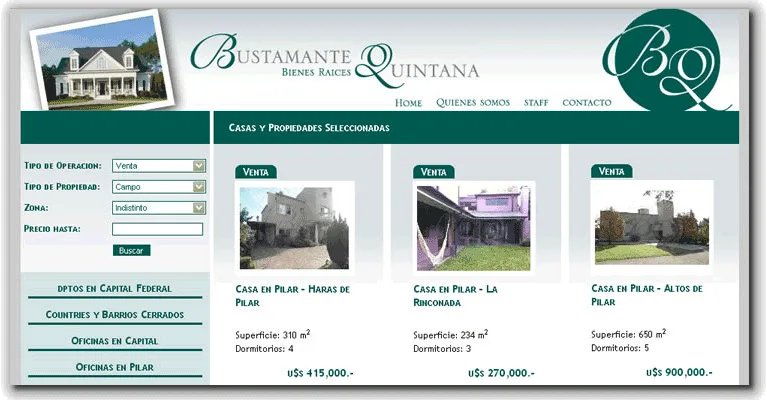Click title Casa en Pilar - Altos de Pilar
This screenshot has height=400, width=767.
coord(647,295)
